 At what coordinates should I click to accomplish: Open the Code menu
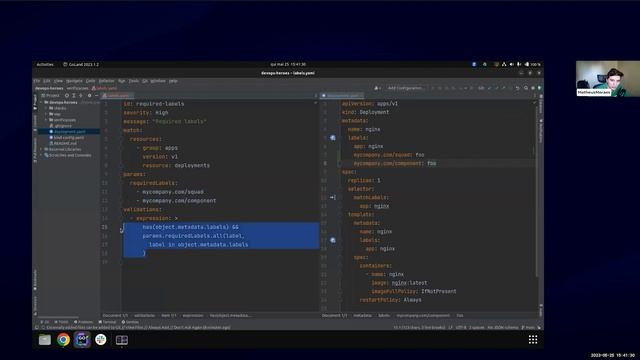[90, 81]
